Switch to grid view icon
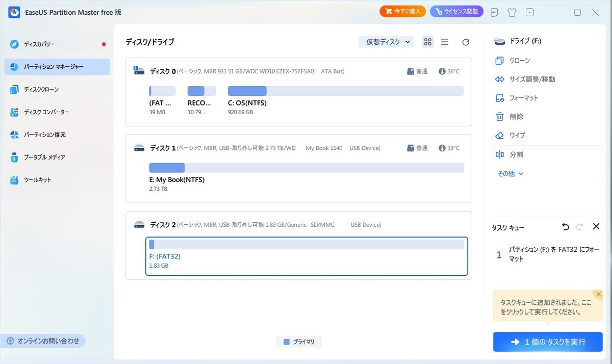 point(428,42)
